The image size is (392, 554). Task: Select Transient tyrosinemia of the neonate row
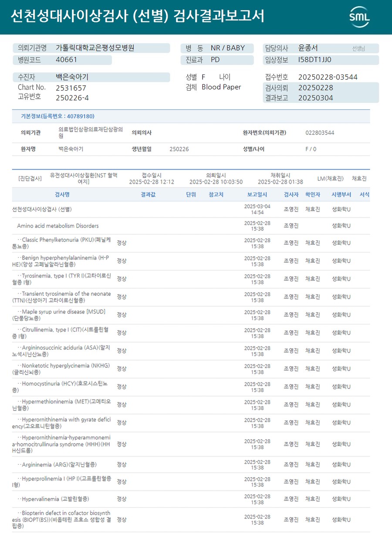(x=191, y=297)
